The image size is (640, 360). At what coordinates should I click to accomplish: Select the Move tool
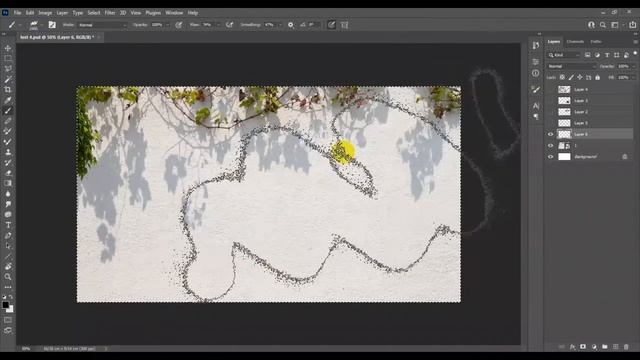pyautogui.click(x=8, y=48)
